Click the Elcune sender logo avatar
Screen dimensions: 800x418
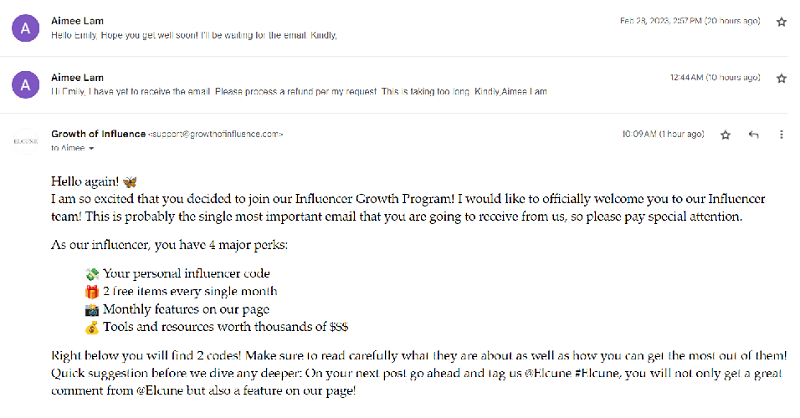point(26,141)
